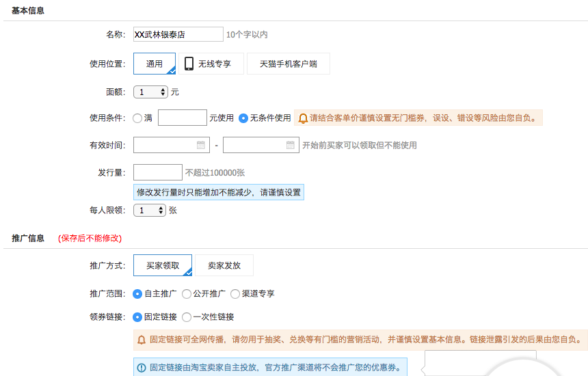588x376 pixels.
Task: Select 自主推广 promotion scope
Action: pyautogui.click(x=137, y=294)
